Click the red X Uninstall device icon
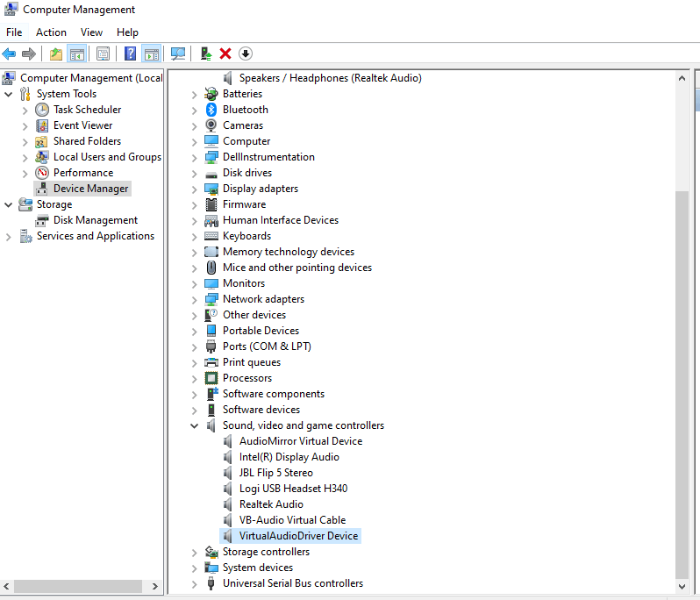The width and height of the screenshot is (700, 600). (225, 54)
